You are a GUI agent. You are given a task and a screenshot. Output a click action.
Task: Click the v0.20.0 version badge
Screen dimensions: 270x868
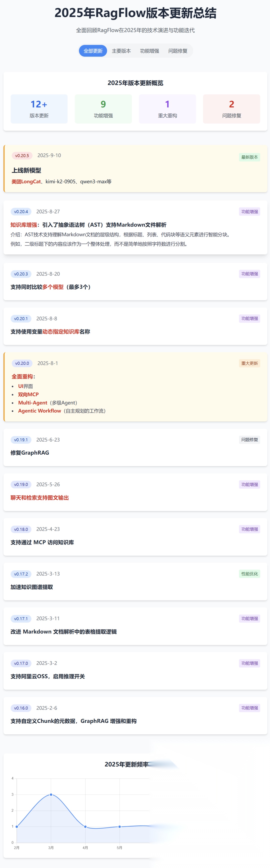(22, 364)
